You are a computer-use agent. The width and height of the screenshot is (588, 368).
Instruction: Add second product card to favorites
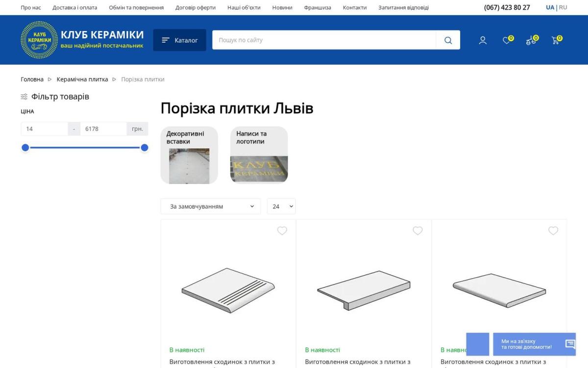[x=417, y=231]
